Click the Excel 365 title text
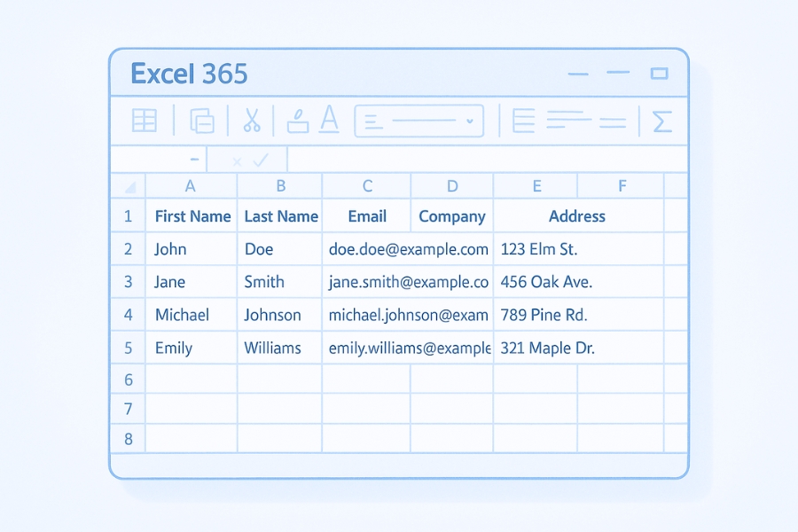This screenshot has height=532, width=798. [188, 74]
